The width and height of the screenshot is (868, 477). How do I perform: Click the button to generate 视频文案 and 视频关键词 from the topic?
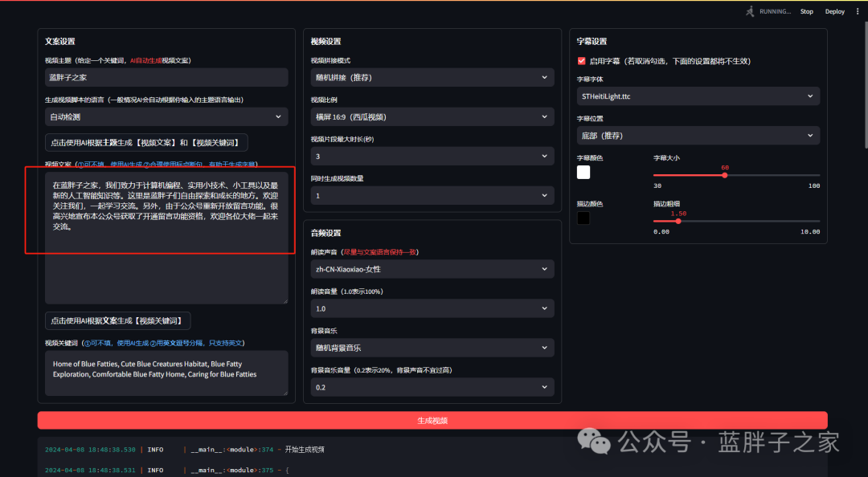click(146, 143)
